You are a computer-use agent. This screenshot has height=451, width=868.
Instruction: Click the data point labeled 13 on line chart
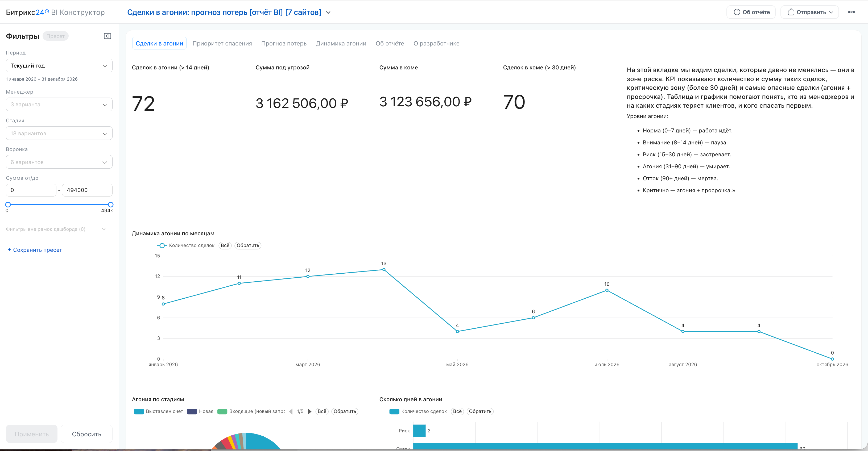pyautogui.click(x=384, y=270)
